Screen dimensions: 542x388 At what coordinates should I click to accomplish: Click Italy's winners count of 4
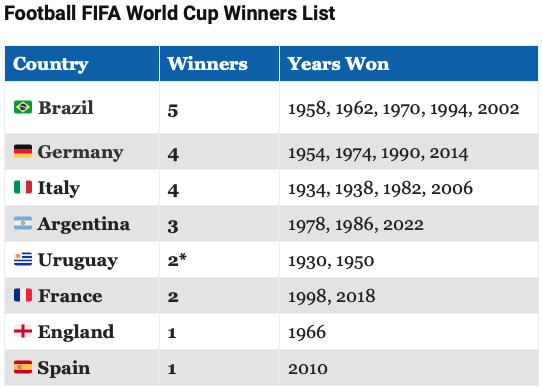point(173,191)
